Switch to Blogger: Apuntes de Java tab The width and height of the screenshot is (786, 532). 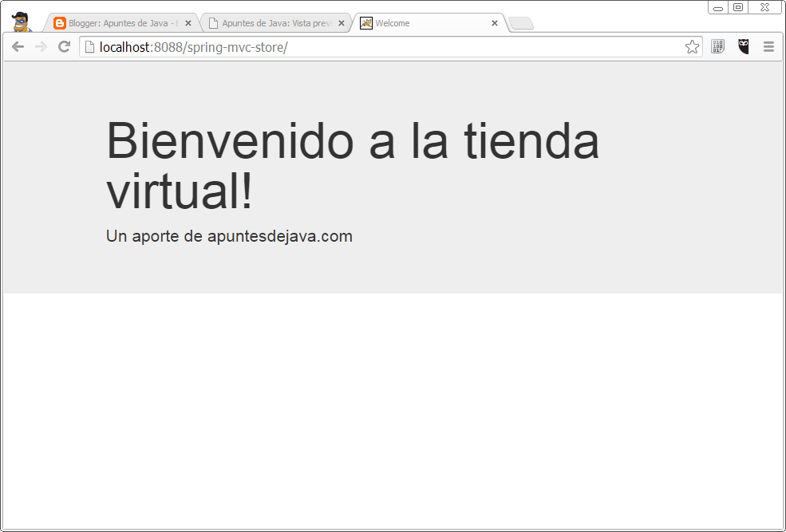click(x=121, y=23)
